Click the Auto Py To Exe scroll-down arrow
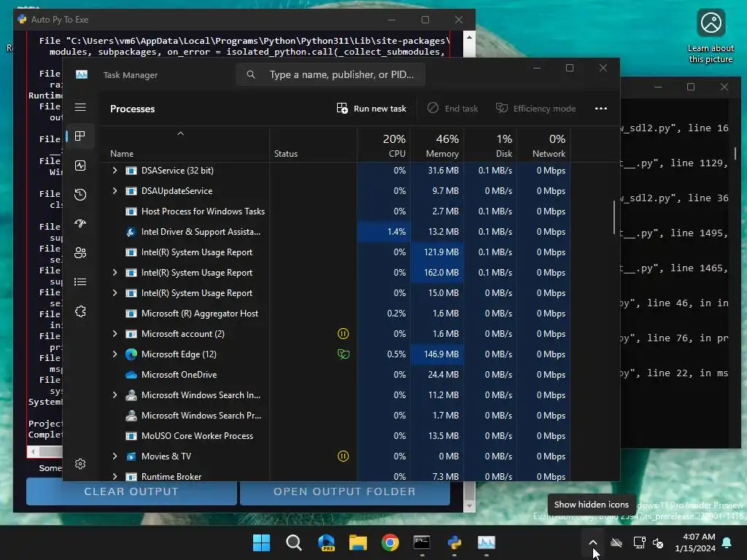 469,506
